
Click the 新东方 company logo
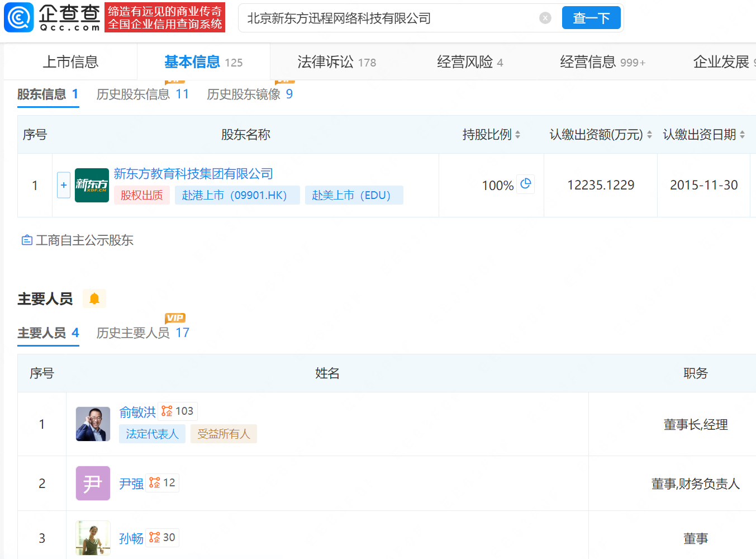pos(92,185)
